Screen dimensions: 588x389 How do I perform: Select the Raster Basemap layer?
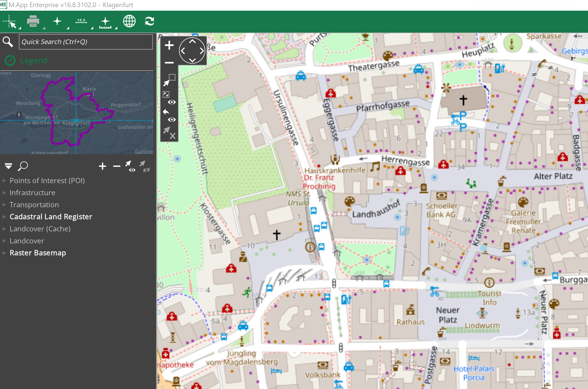pos(38,253)
